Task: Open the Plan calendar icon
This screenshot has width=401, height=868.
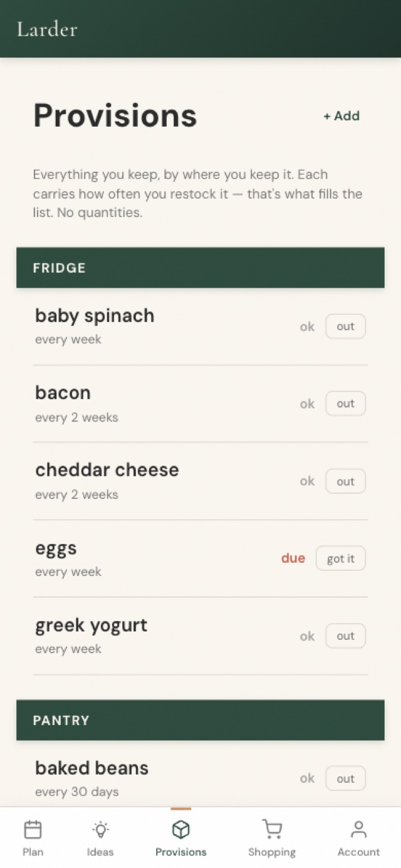Action: click(33, 830)
